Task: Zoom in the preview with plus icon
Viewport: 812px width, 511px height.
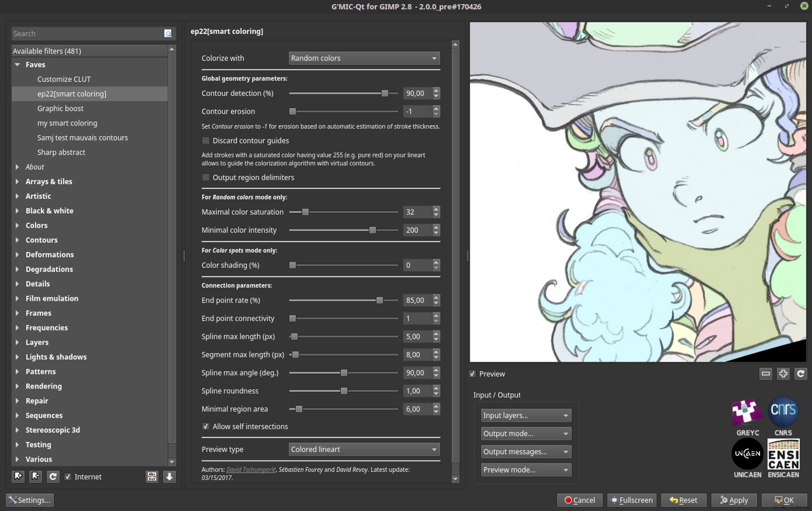Action: pos(783,374)
